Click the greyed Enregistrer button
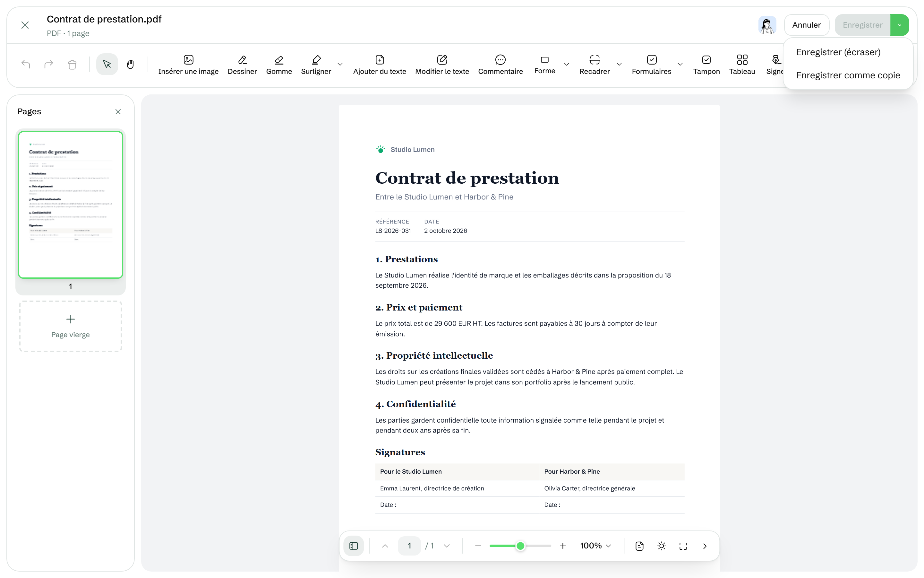The width and height of the screenshot is (924, 578). click(x=862, y=25)
